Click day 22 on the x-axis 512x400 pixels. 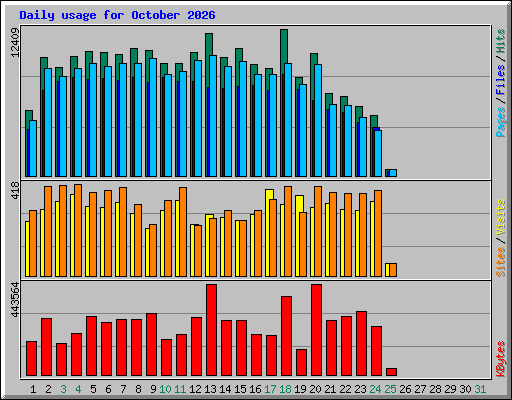[x=345, y=389]
